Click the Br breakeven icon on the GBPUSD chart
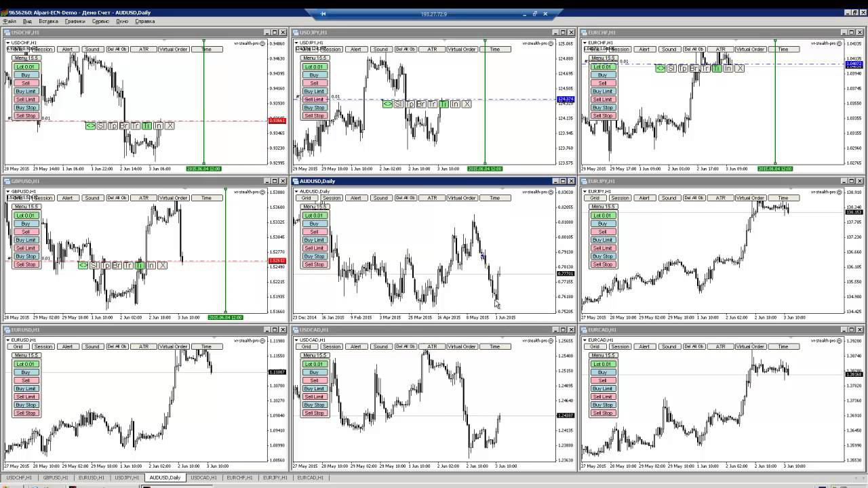 click(117, 265)
